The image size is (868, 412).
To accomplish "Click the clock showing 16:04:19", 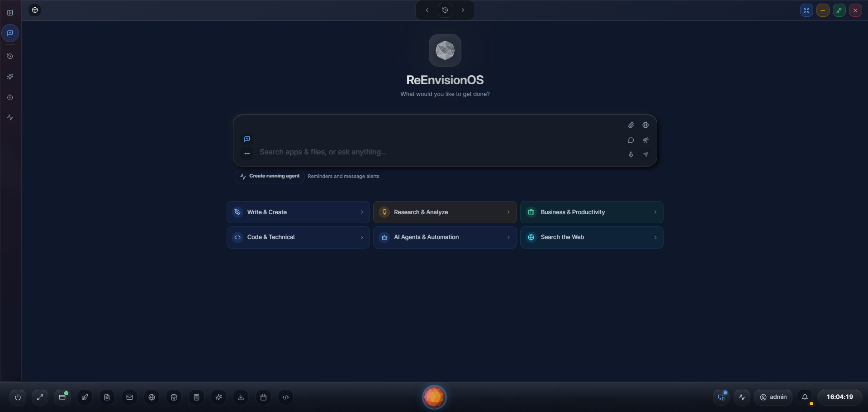I will tap(840, 397).
